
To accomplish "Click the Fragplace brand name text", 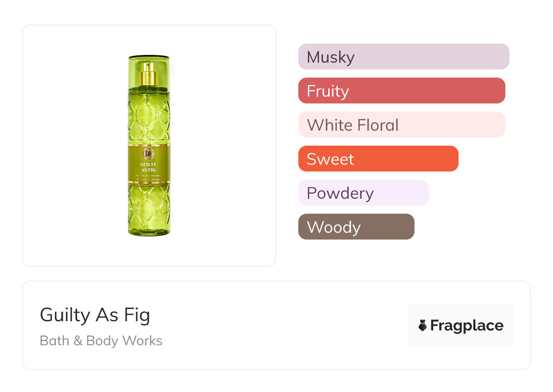I will click(467, 325).
